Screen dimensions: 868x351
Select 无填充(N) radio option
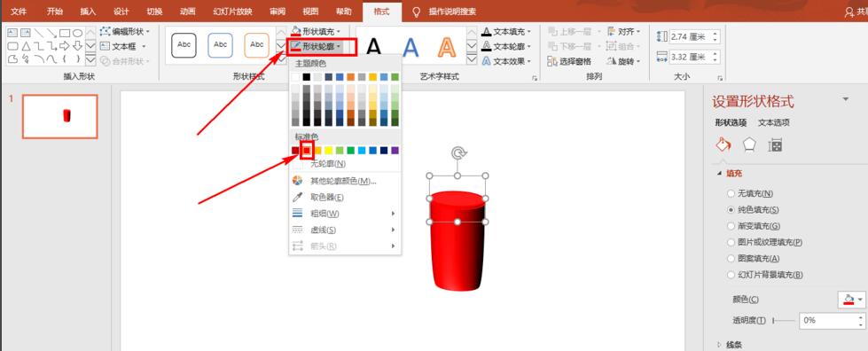tap(749, 194)
